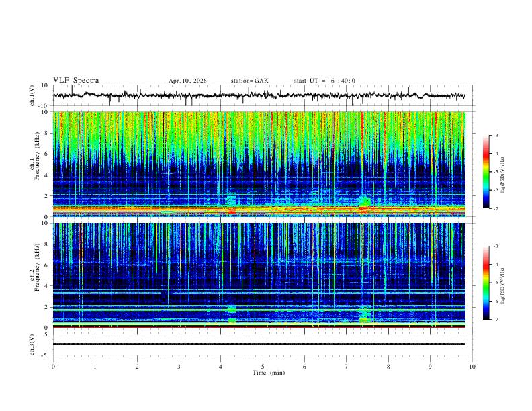Click the Time (min) axis label
This screenshot has width=532, height=411.
pos(269,373)
